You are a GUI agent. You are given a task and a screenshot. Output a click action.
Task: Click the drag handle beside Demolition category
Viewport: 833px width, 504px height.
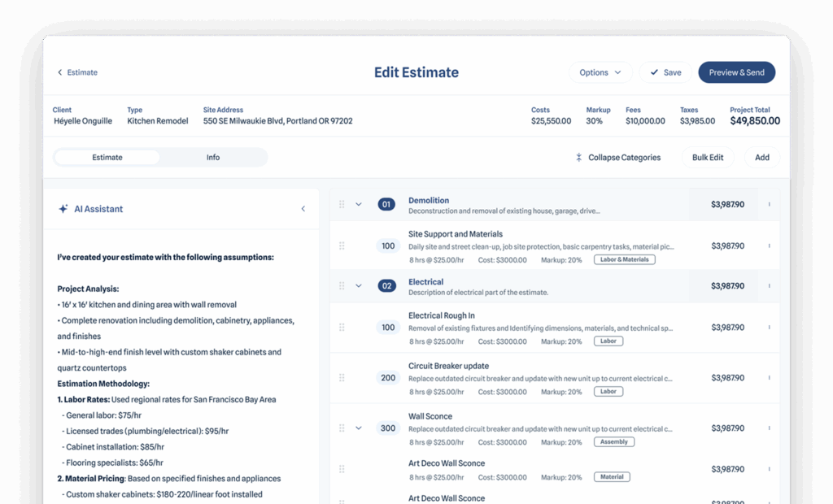pyautogui.click(x=342, y=204)
